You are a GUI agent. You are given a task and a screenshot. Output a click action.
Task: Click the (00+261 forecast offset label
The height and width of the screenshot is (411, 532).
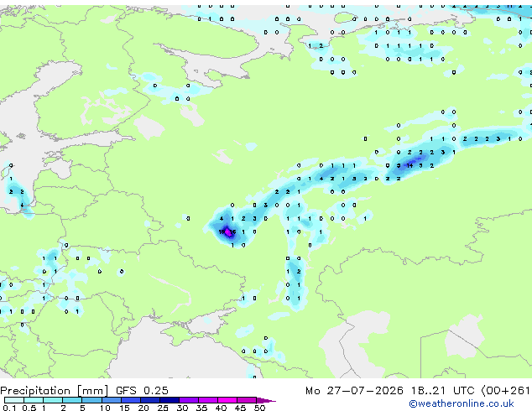[505, 391]
